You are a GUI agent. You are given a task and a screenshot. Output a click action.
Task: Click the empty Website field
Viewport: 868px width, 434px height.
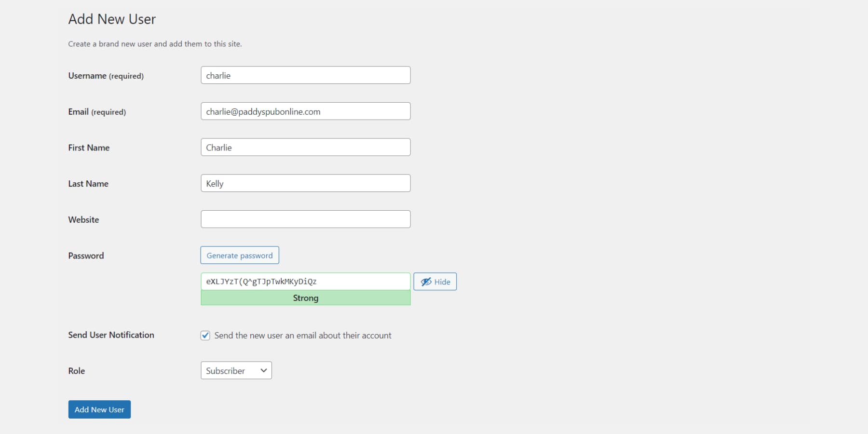tap(305, 218)
